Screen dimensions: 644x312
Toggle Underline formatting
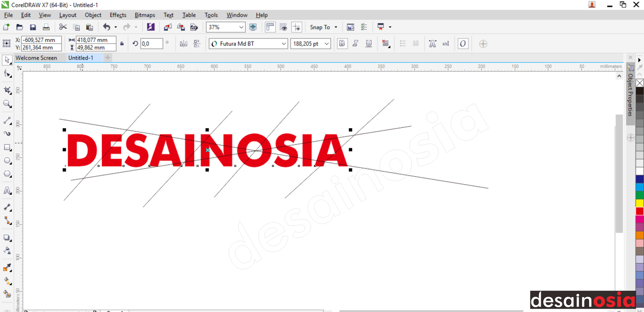click(x=369, y=43)
